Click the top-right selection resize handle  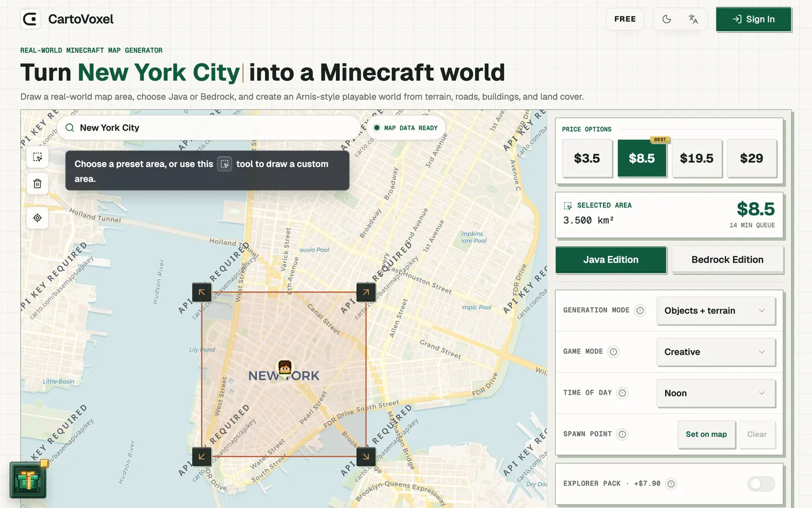366,292
